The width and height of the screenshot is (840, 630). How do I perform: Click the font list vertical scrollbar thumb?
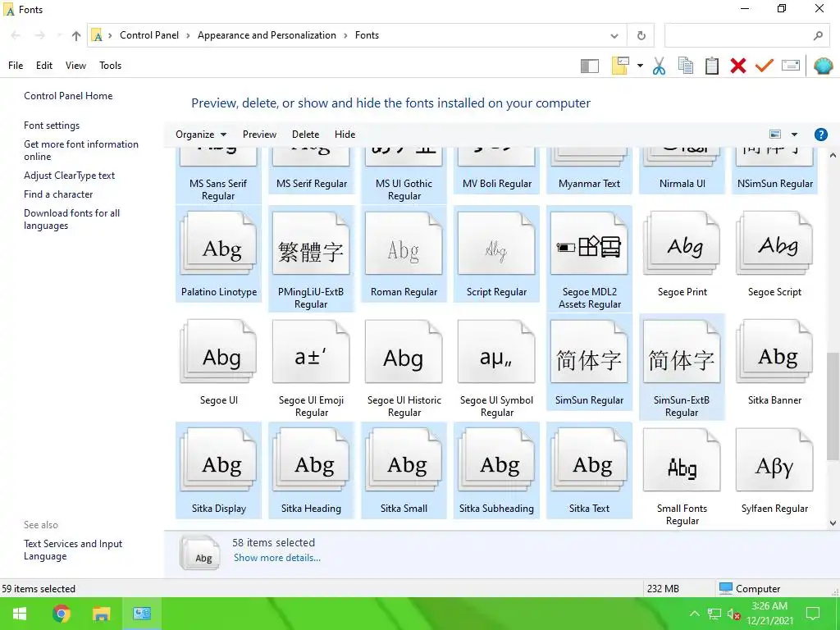coord(833,405)
